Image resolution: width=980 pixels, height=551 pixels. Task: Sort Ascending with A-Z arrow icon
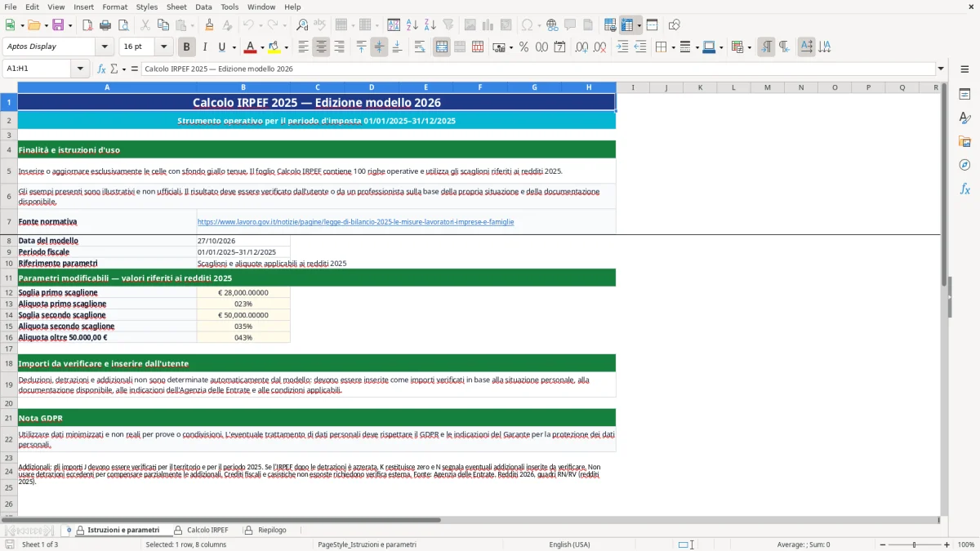tap(412, 25)
